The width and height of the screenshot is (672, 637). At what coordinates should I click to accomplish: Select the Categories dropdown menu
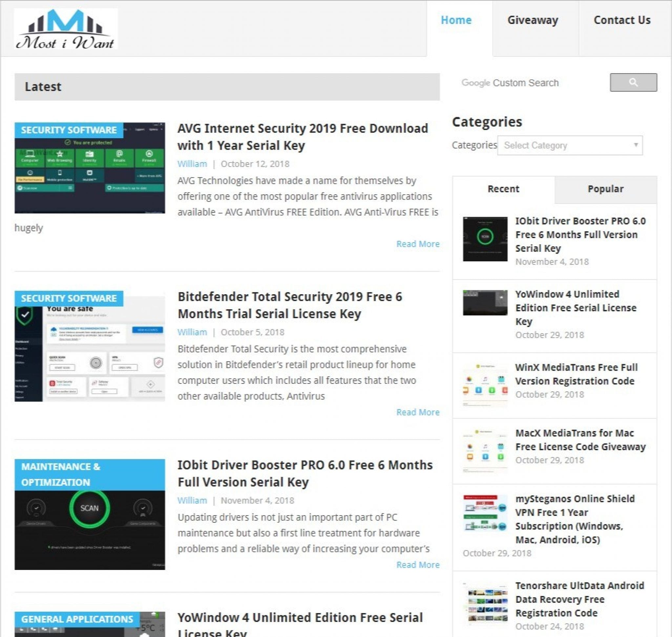coord(570,145)
